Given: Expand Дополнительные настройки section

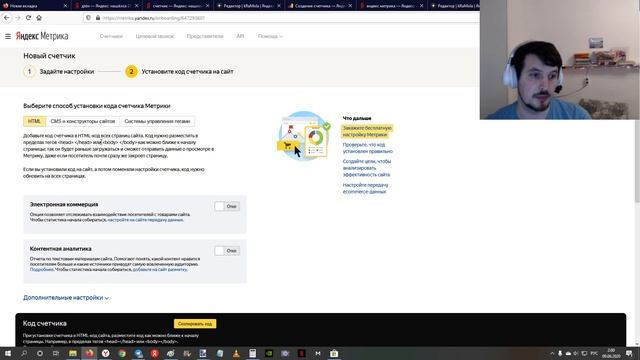Looking at the screenshot, I should pyautogui.click(x=66, y=298).
